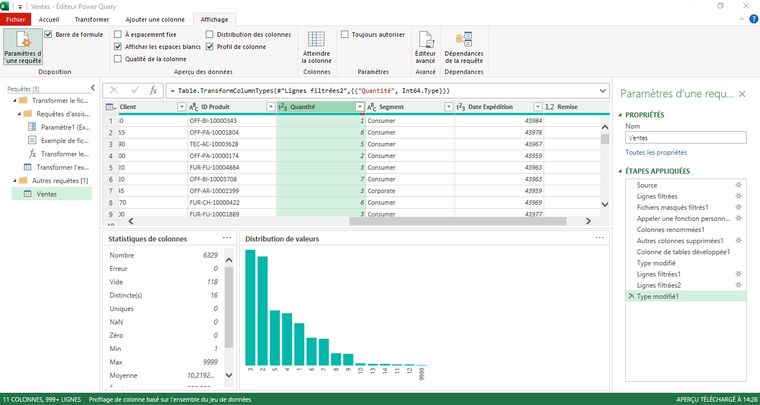Enable the Qualité de la colonne checkbox
Viewport: 760px width, 405px height.
coord(118,58)
